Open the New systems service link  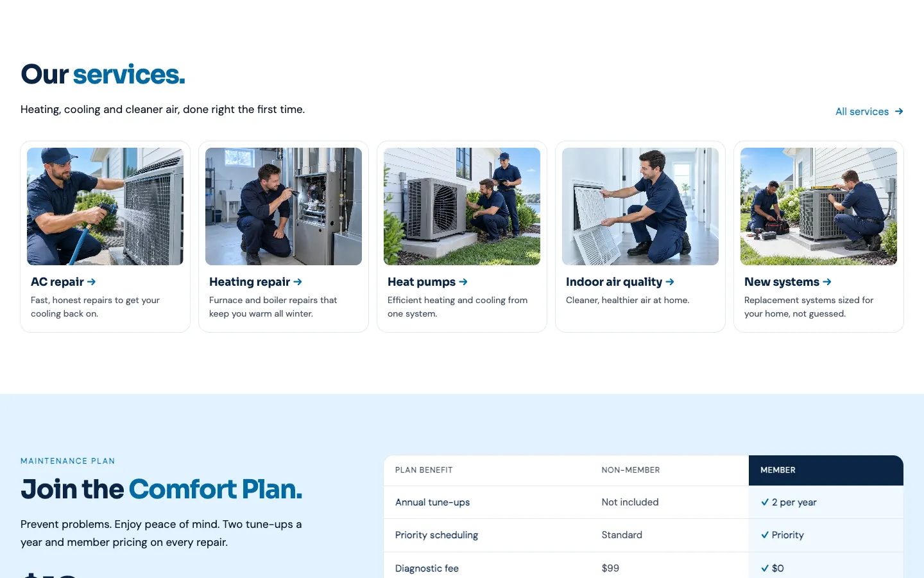coord(787,282)
